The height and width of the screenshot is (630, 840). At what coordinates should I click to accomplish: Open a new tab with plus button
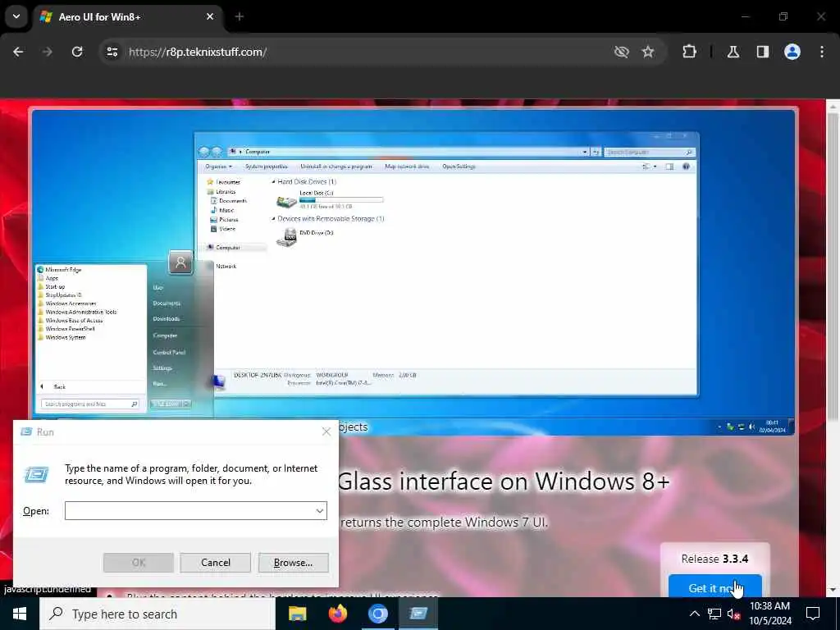[240, 16]
